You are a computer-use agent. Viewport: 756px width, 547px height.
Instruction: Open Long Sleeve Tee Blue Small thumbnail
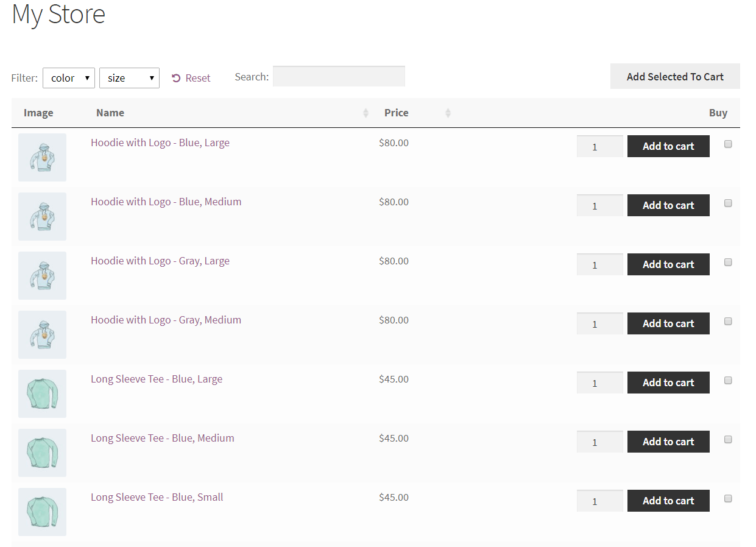(x=42, y=512)
